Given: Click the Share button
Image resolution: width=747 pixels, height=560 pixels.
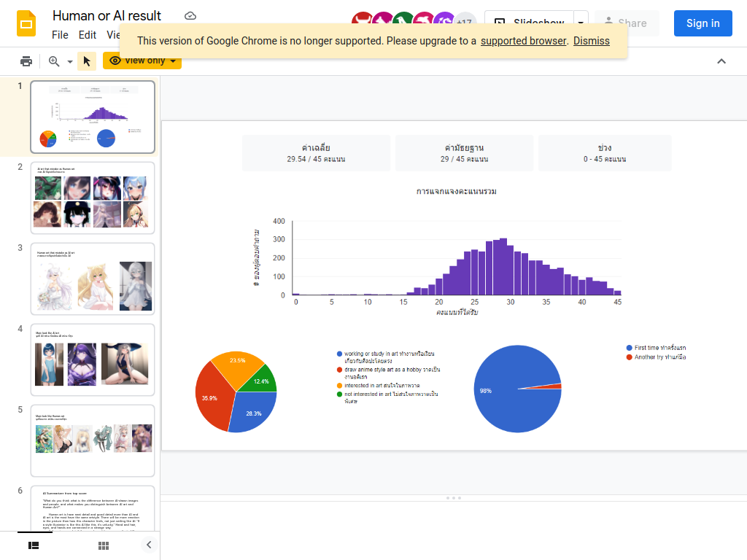Looking at the screenshot, I should (627, 23).
